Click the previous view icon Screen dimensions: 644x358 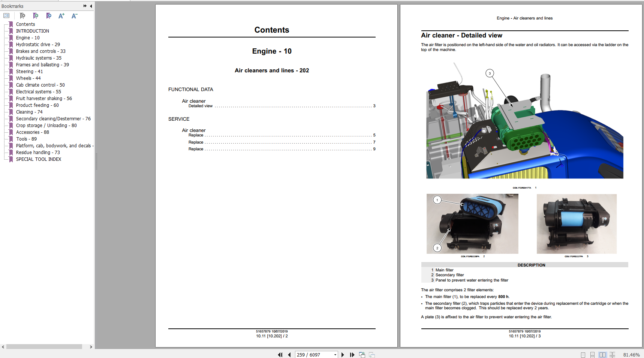tap(362, 355)
